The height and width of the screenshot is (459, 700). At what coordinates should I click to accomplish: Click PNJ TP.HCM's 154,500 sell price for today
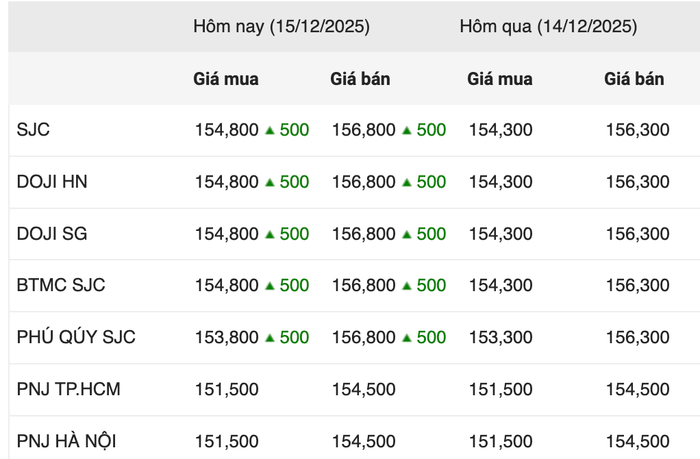363,389
